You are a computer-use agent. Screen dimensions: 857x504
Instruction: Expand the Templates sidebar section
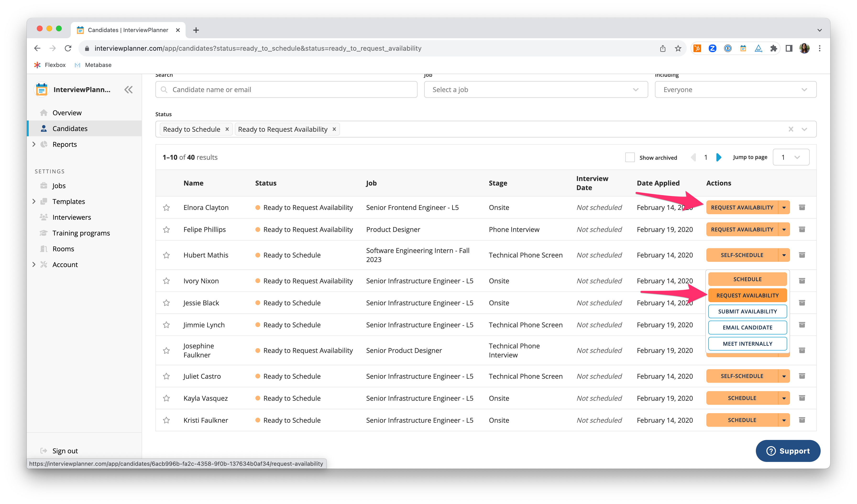34,201
